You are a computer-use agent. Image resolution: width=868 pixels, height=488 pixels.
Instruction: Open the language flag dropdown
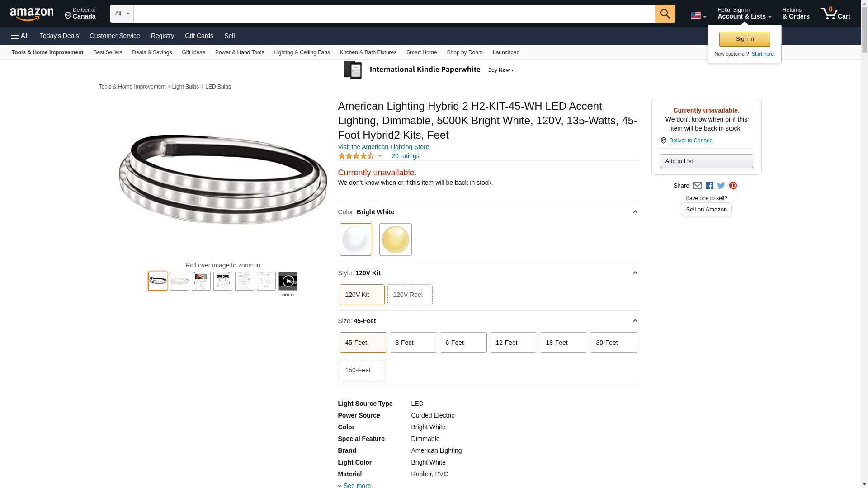click(698, 16)
